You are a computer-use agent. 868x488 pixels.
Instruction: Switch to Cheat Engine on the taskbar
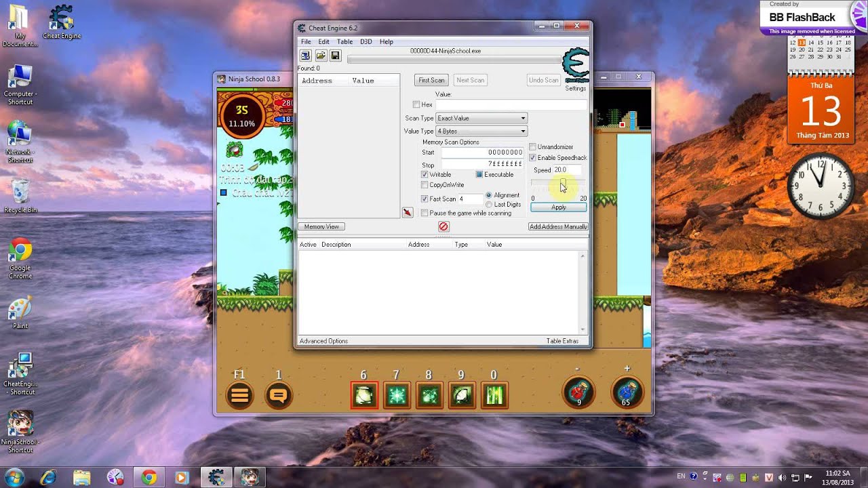217,477
